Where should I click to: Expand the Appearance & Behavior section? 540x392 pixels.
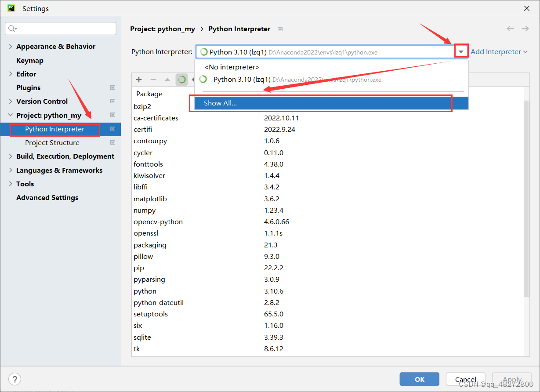click(x=10, y=46)
